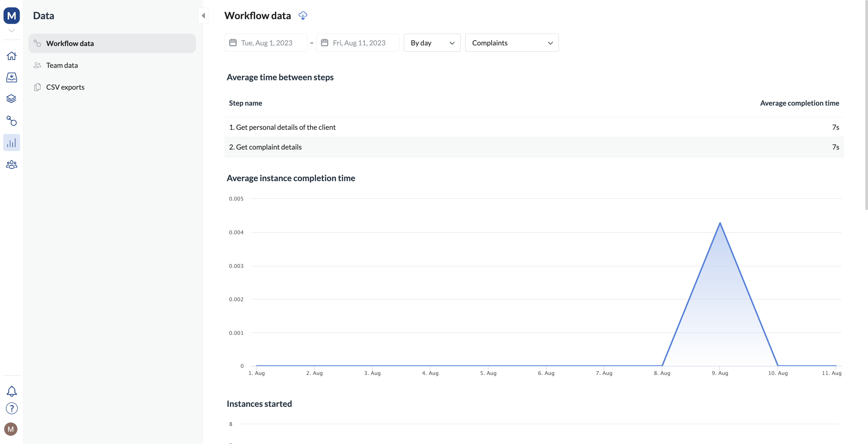Click the stacked layers icon

[x=12, y=99]
